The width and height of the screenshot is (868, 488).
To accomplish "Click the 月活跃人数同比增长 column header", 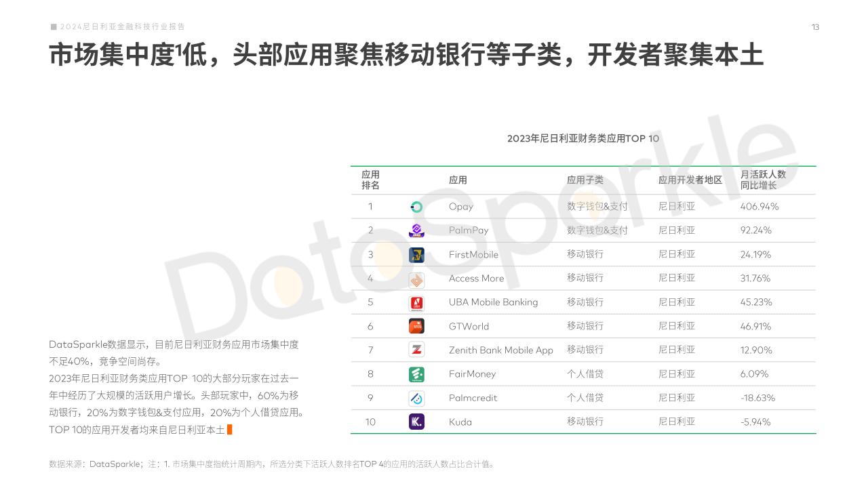I will [x=763, y=180].
